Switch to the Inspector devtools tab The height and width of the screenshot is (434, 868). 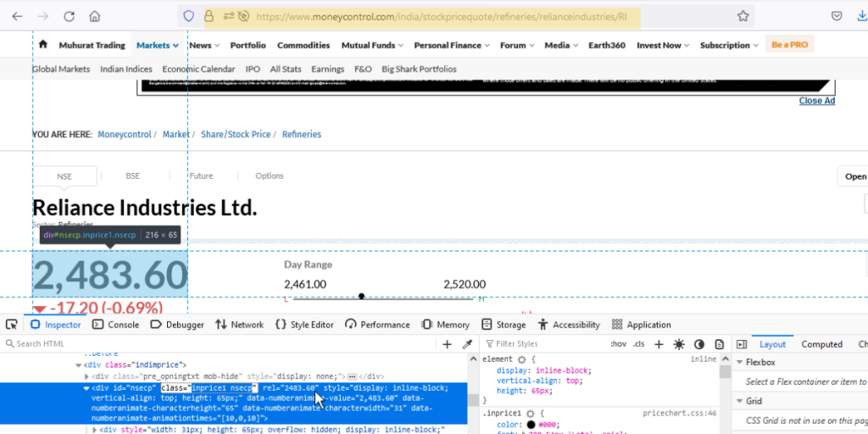(55, 325)
